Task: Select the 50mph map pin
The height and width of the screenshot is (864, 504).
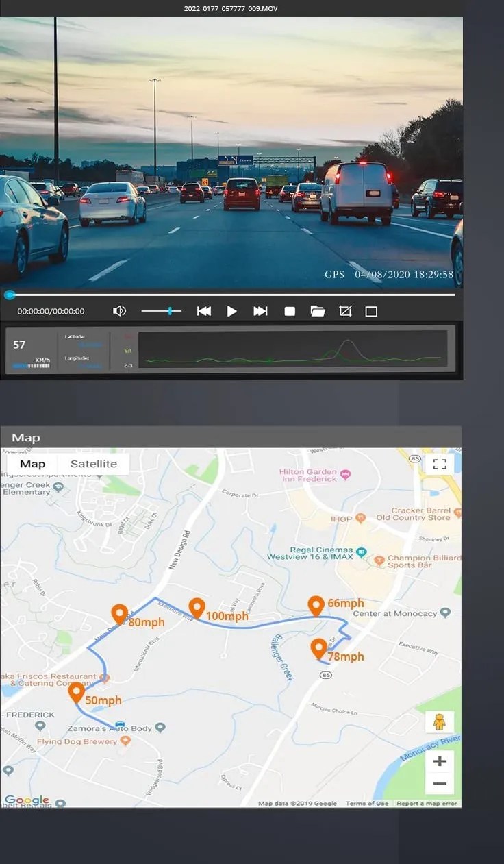Action: click(x=76, y=693)
